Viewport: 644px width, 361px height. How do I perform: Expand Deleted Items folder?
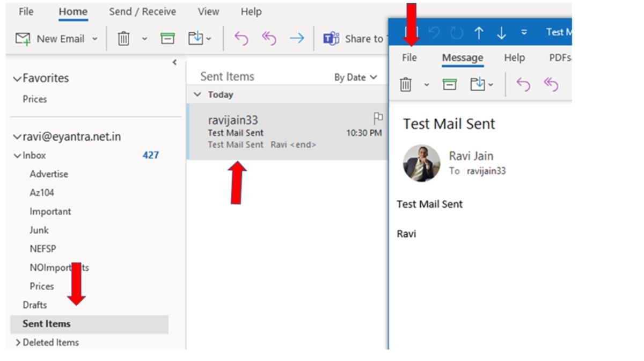pos(17,342)
